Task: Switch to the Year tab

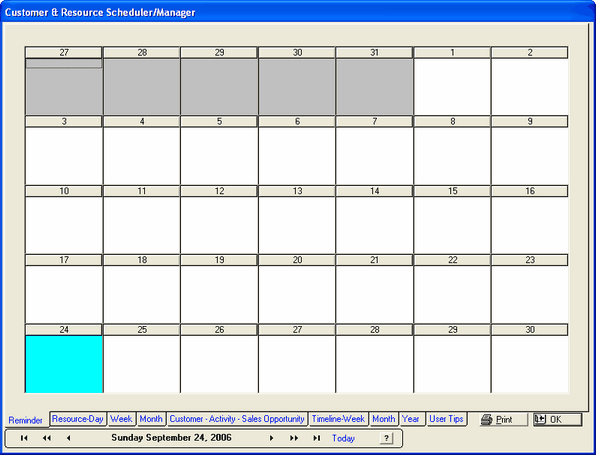Action: [411, 419]
